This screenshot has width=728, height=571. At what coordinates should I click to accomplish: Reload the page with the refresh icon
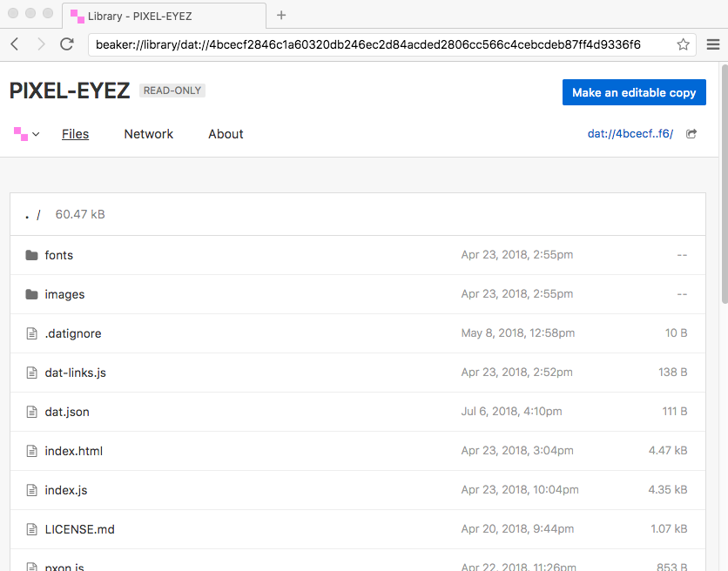67,44
